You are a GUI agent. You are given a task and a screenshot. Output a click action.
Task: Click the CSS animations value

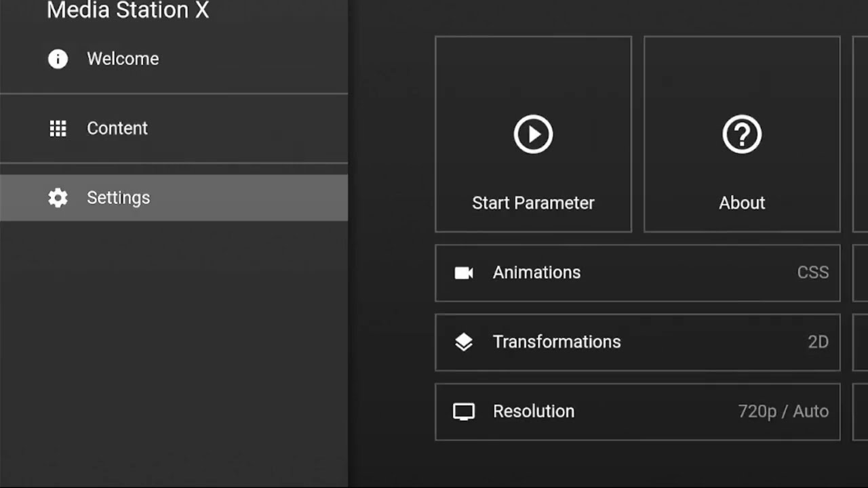813,272
